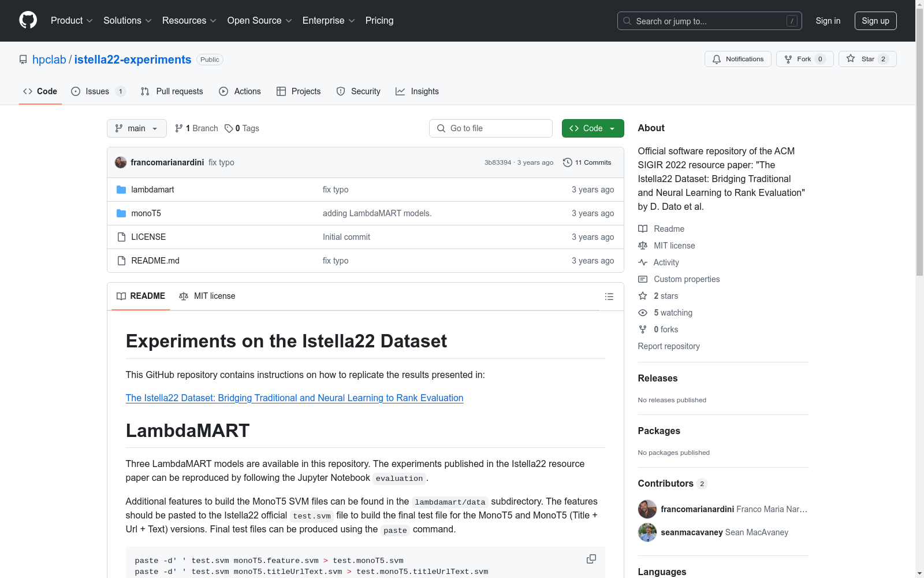This screenshot has height=578, width=924.
Task: Open the Security tab
Action: click(358, 91)
